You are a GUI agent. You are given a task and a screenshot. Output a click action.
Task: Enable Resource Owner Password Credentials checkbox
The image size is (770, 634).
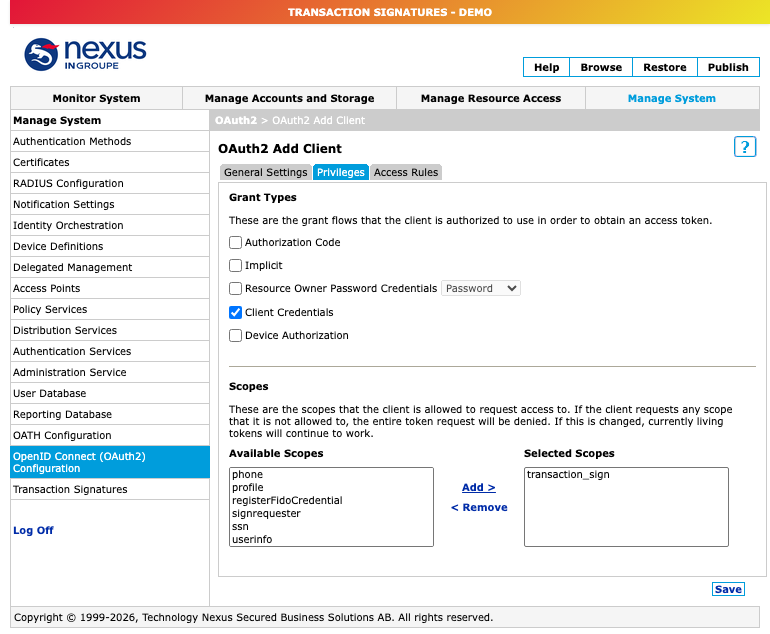(235, 288)
